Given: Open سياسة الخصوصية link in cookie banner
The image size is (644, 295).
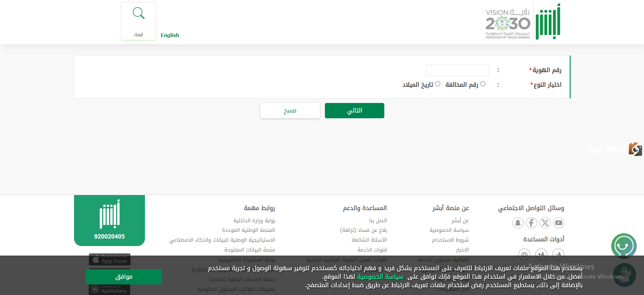Looking at the screenshot, I should 380,277.
